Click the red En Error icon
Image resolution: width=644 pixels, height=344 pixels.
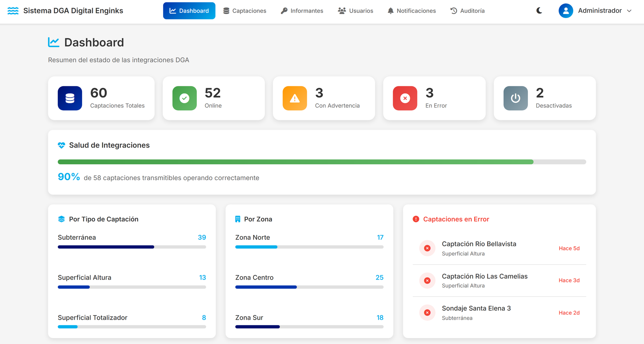pos(405,98)
